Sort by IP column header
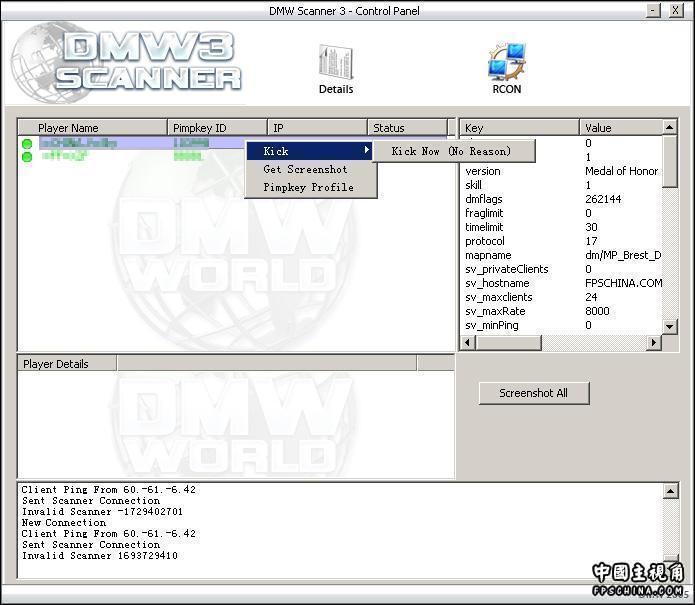Image resolution: width=695 pixels, height=605 pixels. 317,128
